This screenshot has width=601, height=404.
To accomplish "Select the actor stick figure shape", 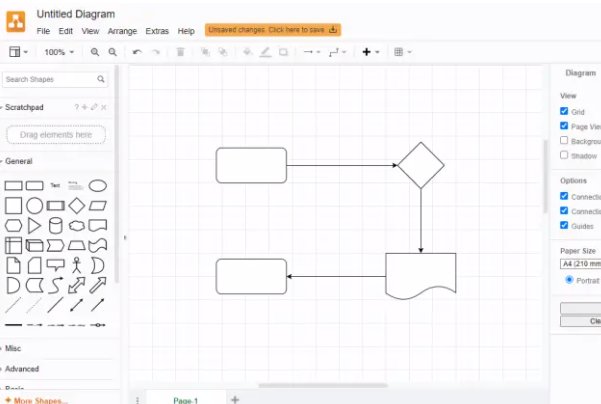I will click(x=77, y=265).
